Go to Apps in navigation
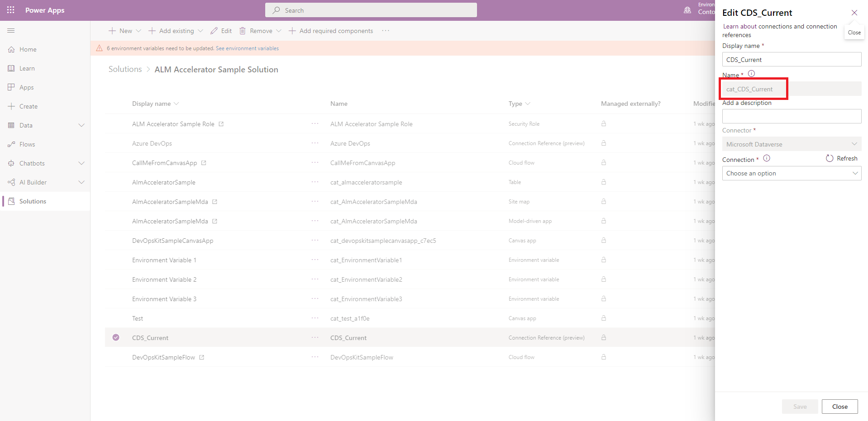This screenshot has width=868, height=421. coord(27,87)
